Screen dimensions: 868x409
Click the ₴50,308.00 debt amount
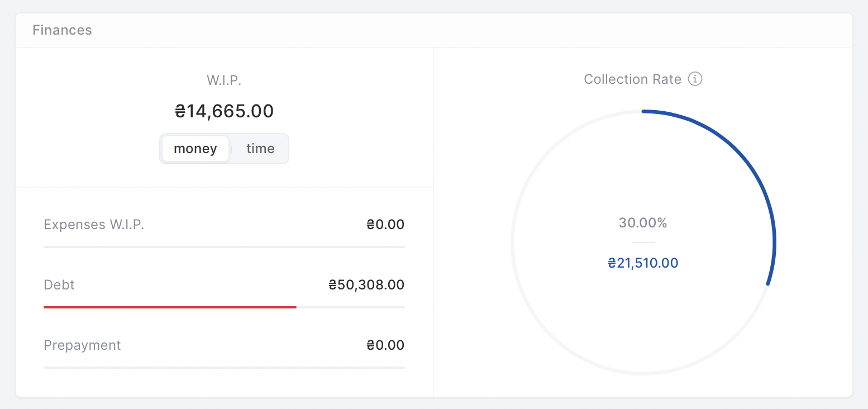tap(366, 285)
